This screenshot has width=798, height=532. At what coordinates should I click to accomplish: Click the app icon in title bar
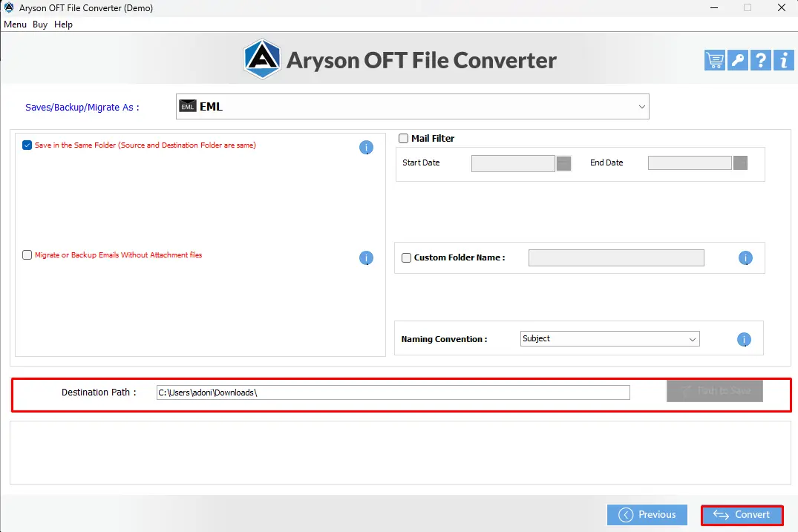point(9,7)
